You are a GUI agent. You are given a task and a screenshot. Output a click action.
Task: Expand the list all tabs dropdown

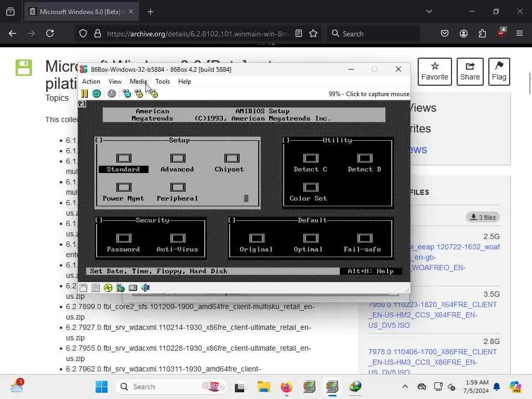[x=429, y=11]
